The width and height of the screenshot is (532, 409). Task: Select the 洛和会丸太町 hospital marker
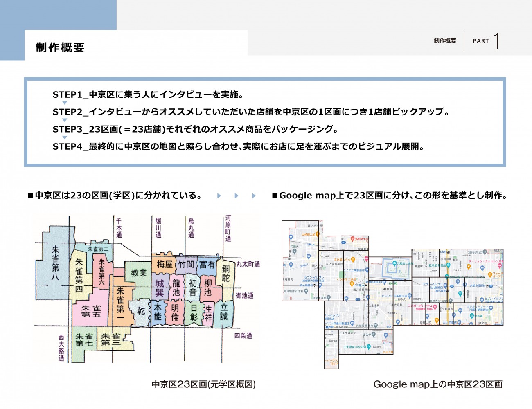pyautogui.click(x=352, y=238)
